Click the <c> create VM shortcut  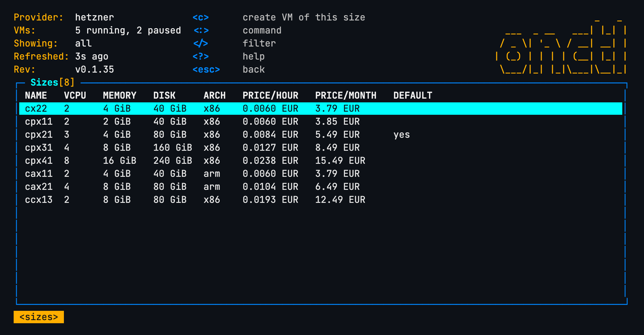pyautogui.click(x=201, y=17)
